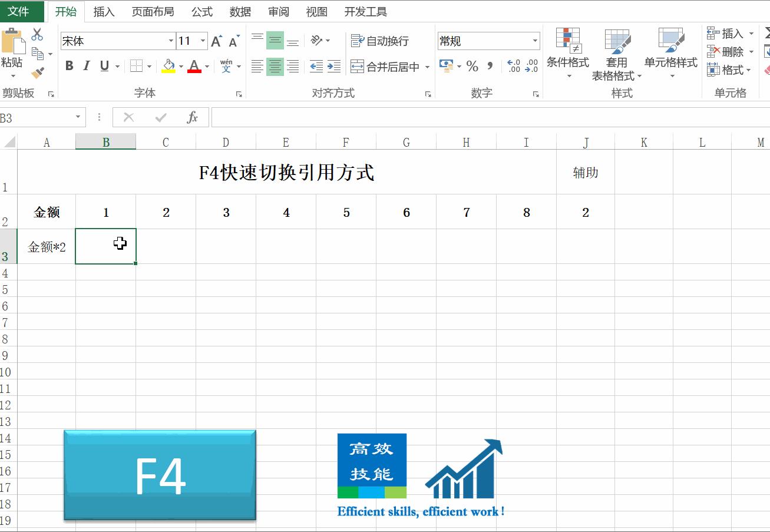Toggle center alignment
770x532 pixels.
pos(275,66)
